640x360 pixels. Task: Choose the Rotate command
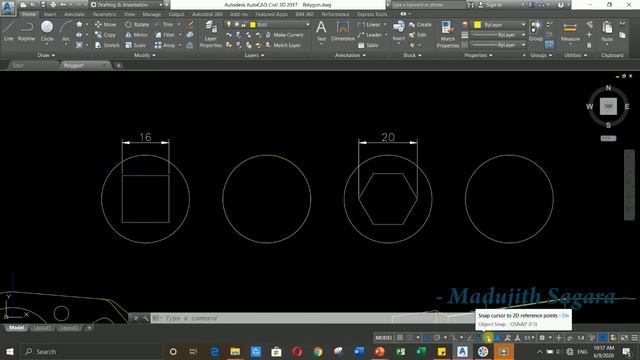click(137, 24)
